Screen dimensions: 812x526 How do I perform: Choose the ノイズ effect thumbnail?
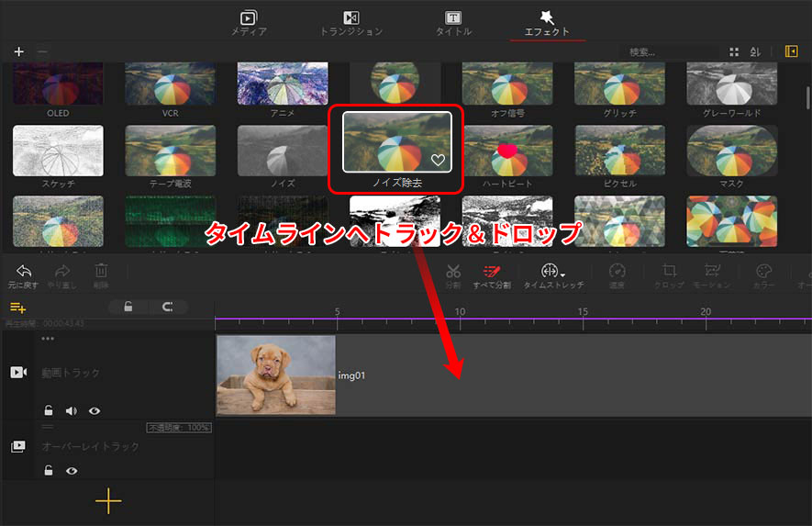(283, 151)
